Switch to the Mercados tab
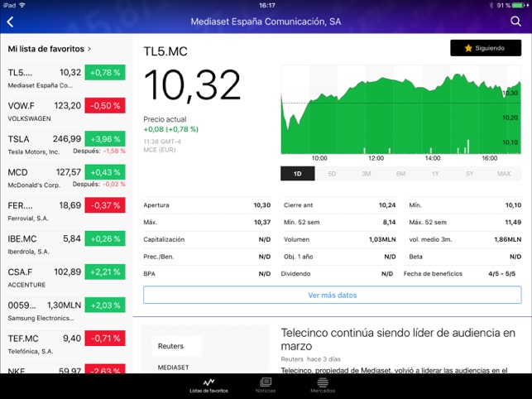Viewport: 532px width, 399px height. (323, 386)
